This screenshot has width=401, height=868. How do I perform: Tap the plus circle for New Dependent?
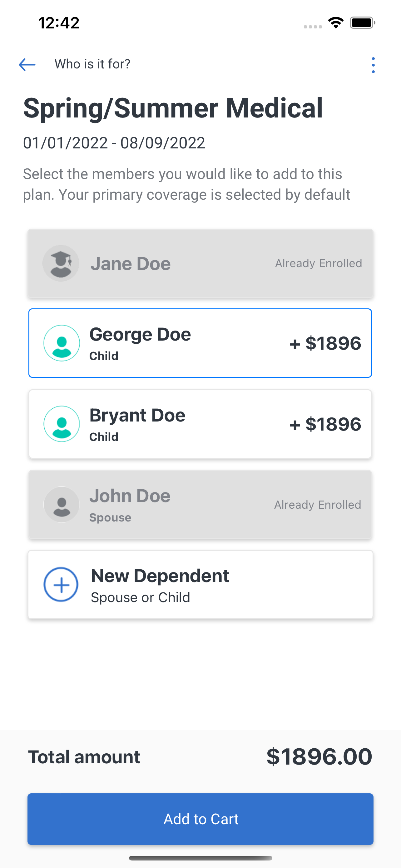pyautogui.click(x=61, y=585)
